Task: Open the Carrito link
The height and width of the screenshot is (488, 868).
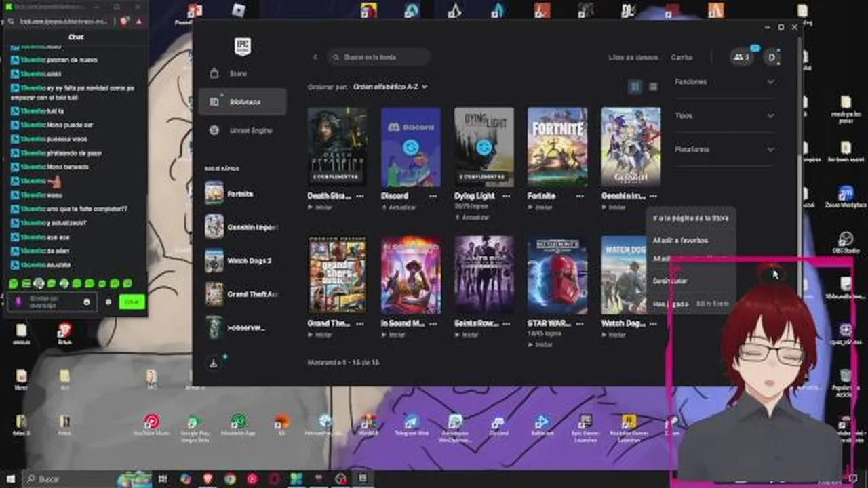Action: [x=682, y=58]
